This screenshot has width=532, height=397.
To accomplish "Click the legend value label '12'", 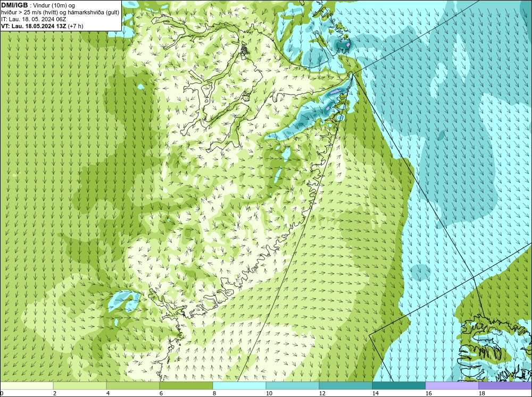I will (x=322, y=393).
